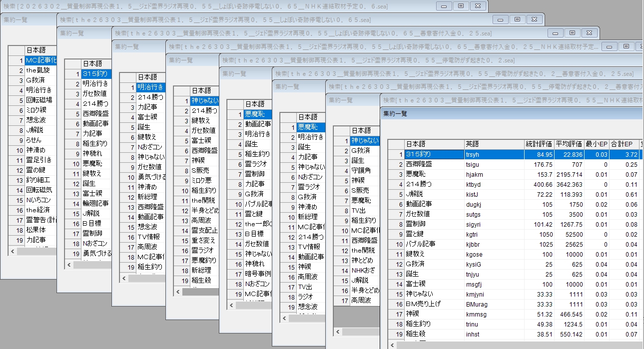Close the rearmost 検索[2026302 window

pos(478,6)
